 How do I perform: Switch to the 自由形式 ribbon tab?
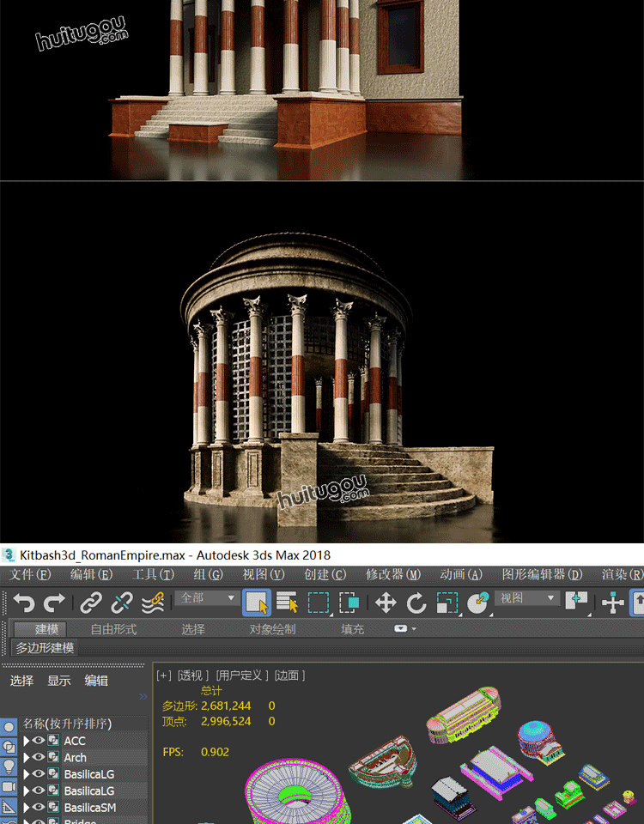113,629
